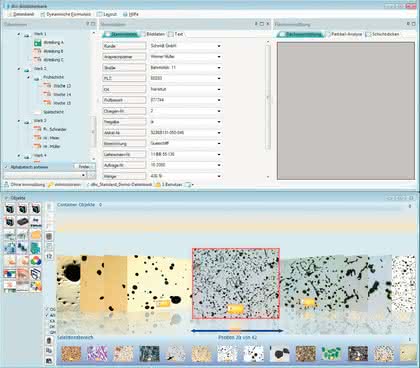Click the Prüfbereich field label button
The image size is (420, 368).
(124, 100)
